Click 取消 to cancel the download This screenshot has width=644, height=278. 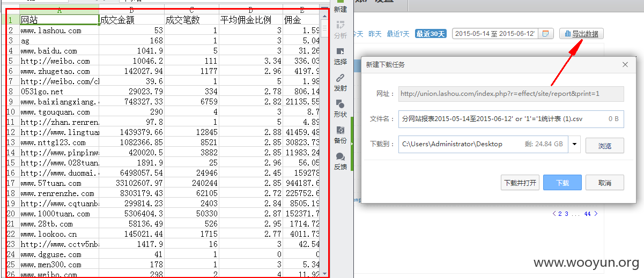(x=605, y=183)
